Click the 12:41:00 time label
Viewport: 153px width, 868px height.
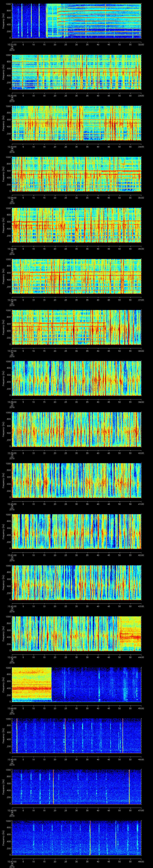(12, 555)
